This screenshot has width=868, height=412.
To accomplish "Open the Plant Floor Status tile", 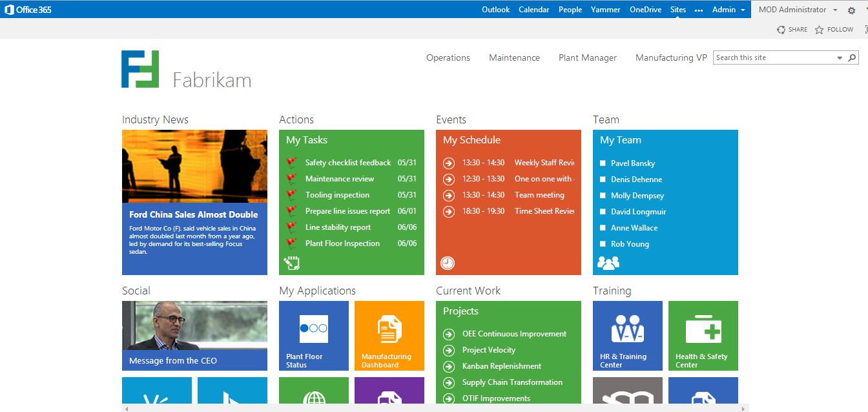I will coord(314,336).
